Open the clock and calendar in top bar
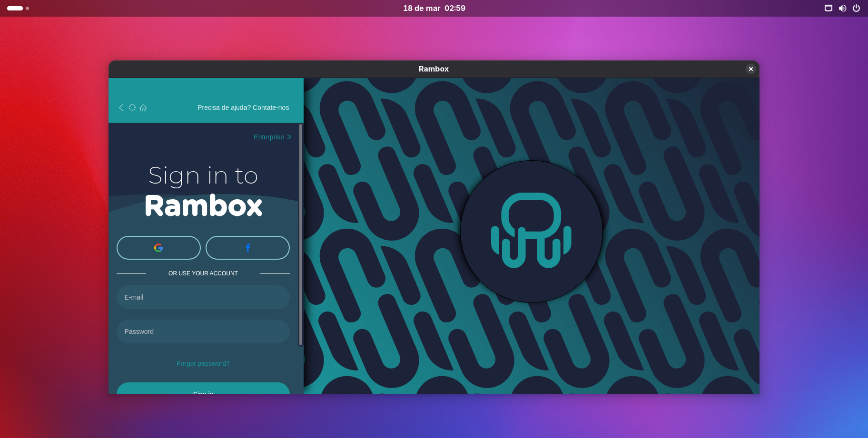Screen dimensions: 868x438 click(x=434, y=8)
